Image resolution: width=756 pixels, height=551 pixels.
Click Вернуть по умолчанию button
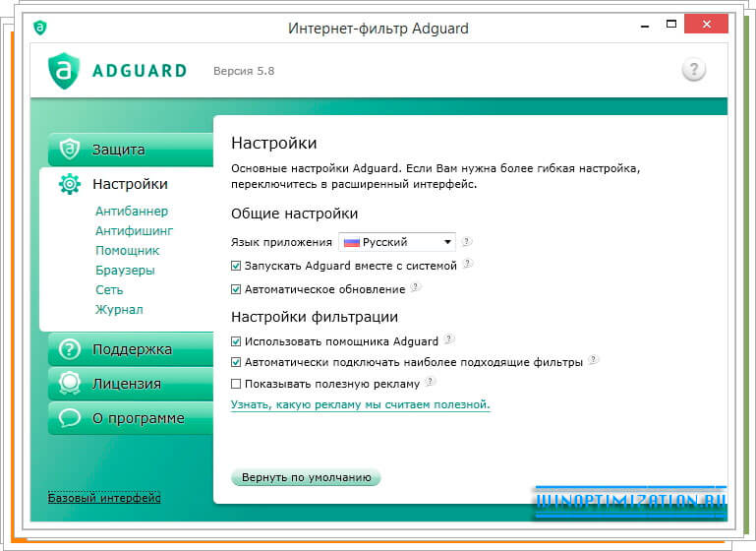pyautogui.click(x=306, y=477)
